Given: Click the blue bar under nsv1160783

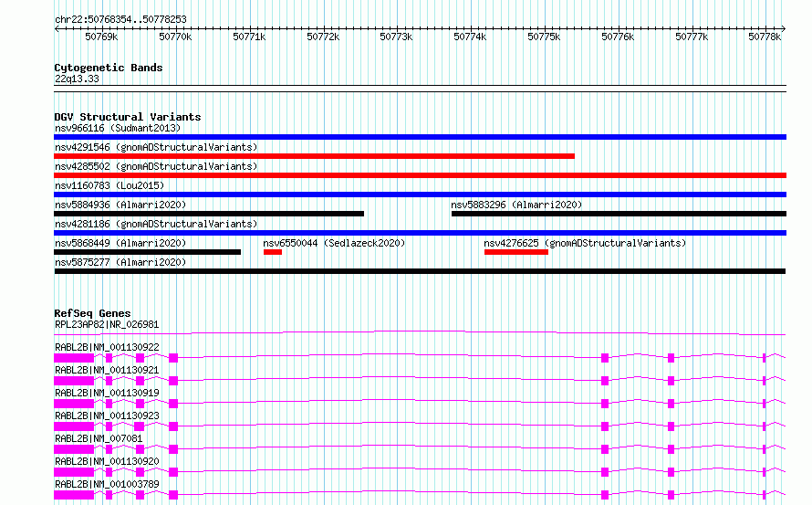Looking at the screenshot, I should click(x=420, y=195).
